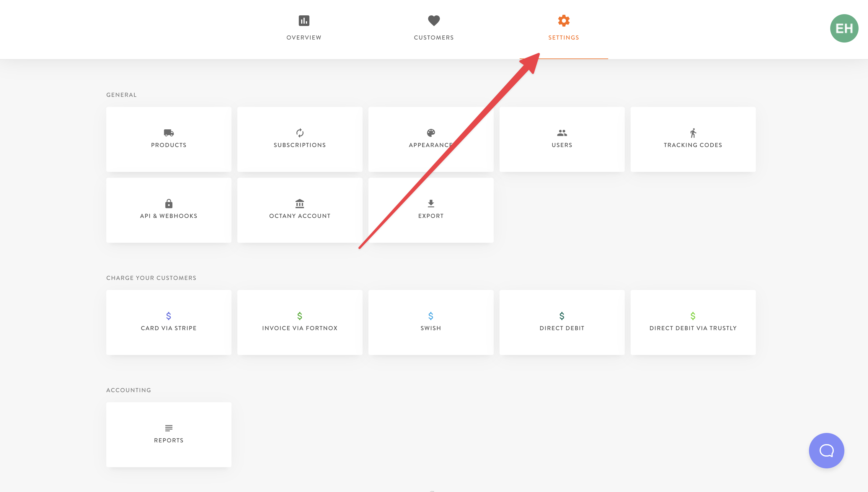The width and height of the screenshot is (868, 492).
Task: Click Card via Stripe dollar icon
Action: pos(169,316)
